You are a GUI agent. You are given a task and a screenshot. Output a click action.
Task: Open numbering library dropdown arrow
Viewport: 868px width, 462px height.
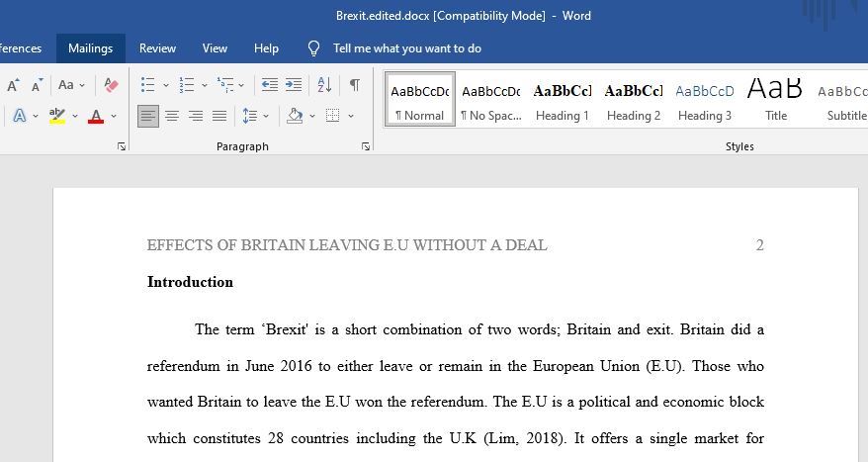coord(205,85)
